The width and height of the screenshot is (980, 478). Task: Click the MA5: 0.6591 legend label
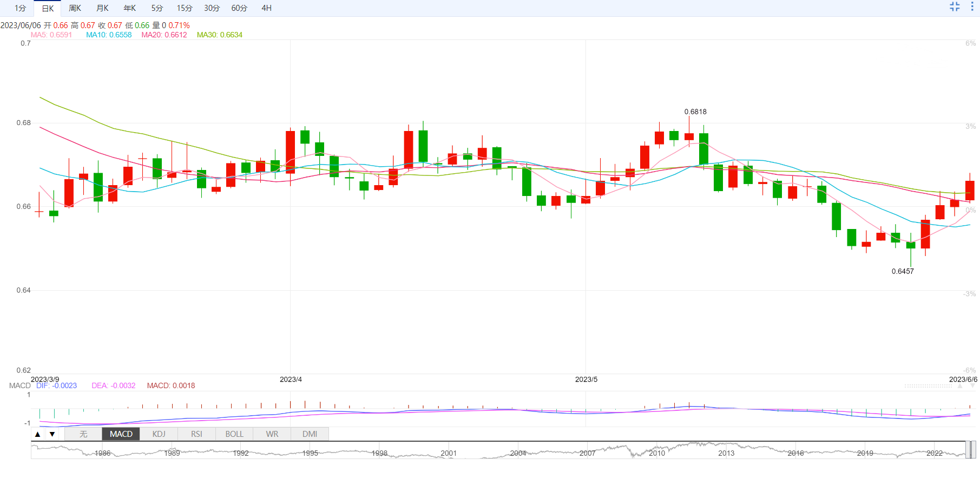51,35
